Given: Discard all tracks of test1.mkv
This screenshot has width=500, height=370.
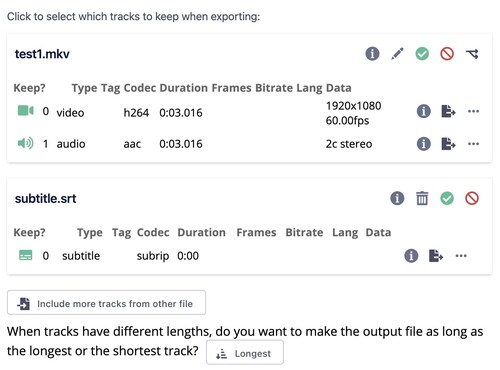Looking at the screenshot, I should 447,53.
